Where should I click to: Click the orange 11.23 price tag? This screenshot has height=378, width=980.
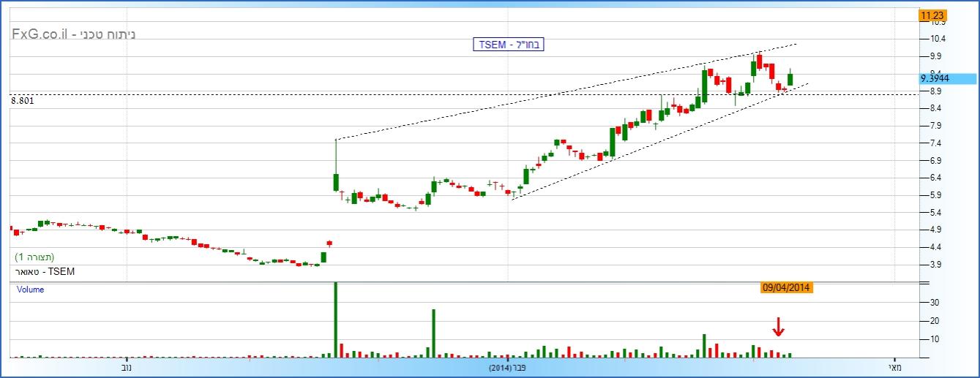933,15
